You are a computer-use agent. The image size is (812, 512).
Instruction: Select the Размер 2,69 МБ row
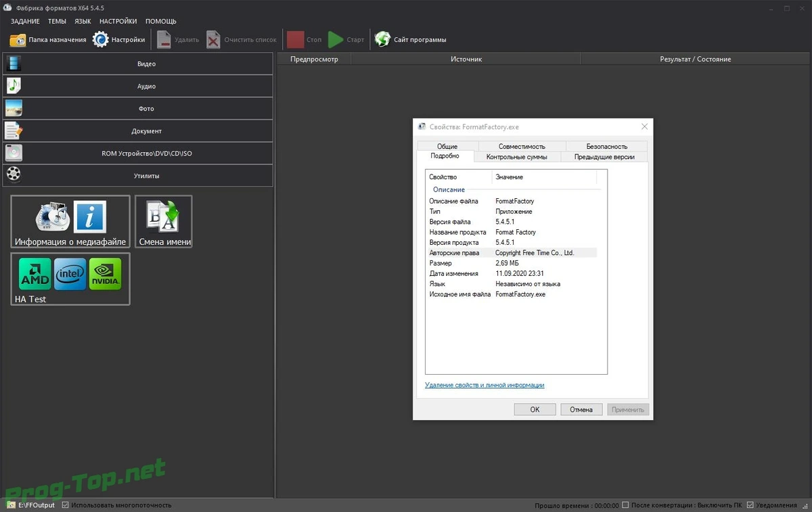(512, 263)
